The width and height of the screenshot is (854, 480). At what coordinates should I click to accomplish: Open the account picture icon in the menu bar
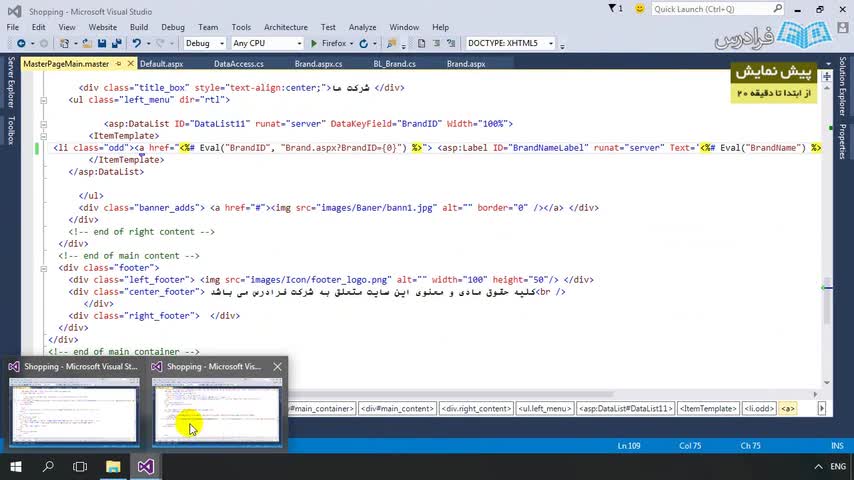click(843, 27)
